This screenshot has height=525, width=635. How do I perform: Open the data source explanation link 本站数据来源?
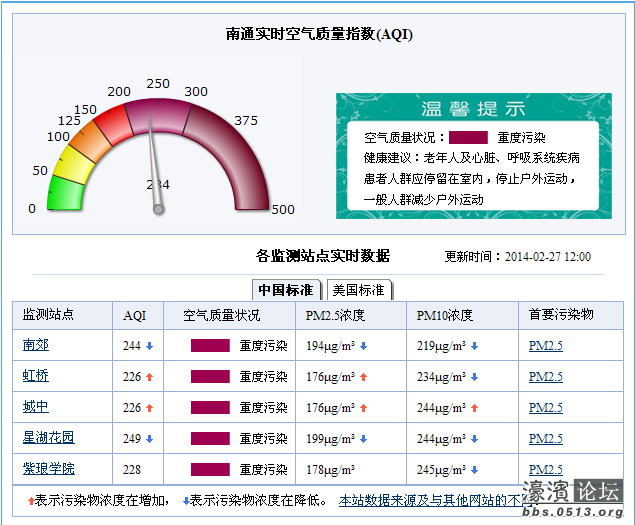(435, 501)
